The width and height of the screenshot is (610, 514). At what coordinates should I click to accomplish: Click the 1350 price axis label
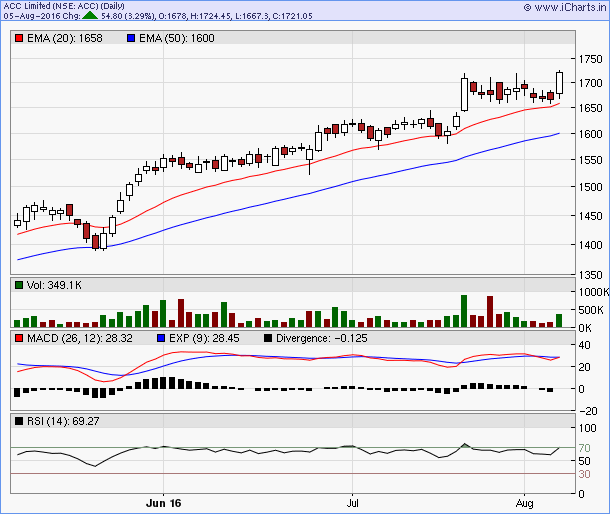[x=590, y=275]
